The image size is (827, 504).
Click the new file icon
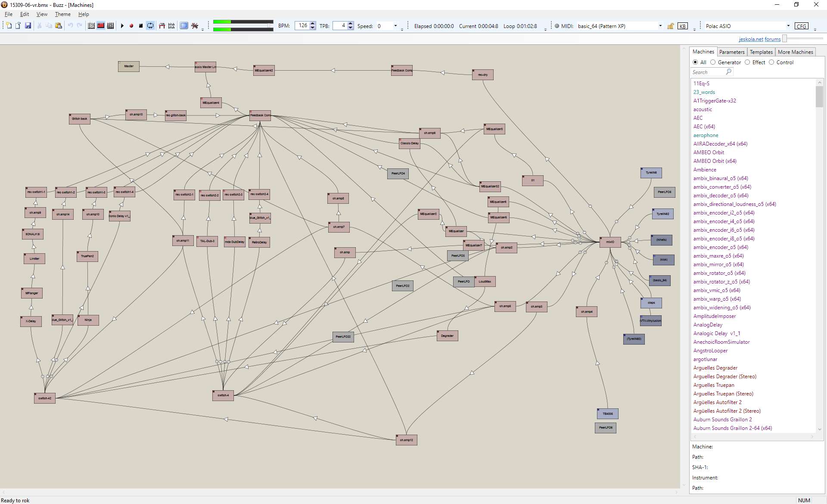[9, 26]
